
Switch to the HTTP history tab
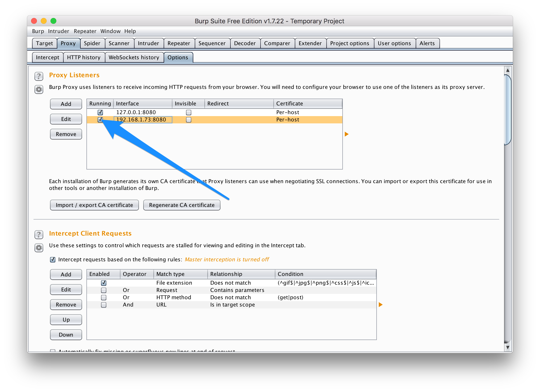click(x=84, y=58)
